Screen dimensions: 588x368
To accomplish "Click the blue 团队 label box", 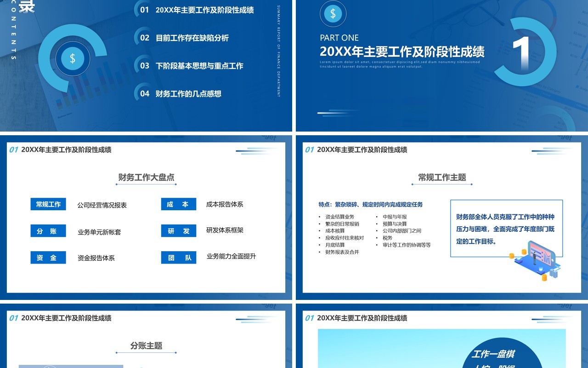I will pos(179,258).
